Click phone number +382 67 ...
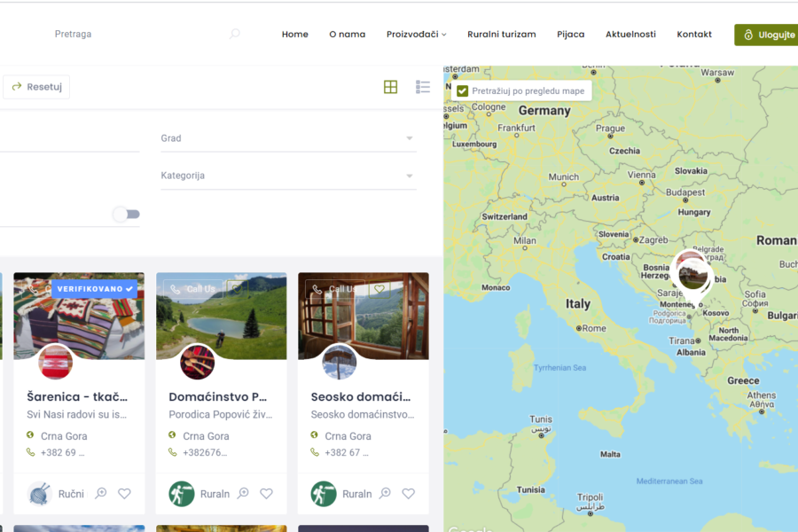Image resolution: width=798 pixels, height=532 pixels. [347, 452]
